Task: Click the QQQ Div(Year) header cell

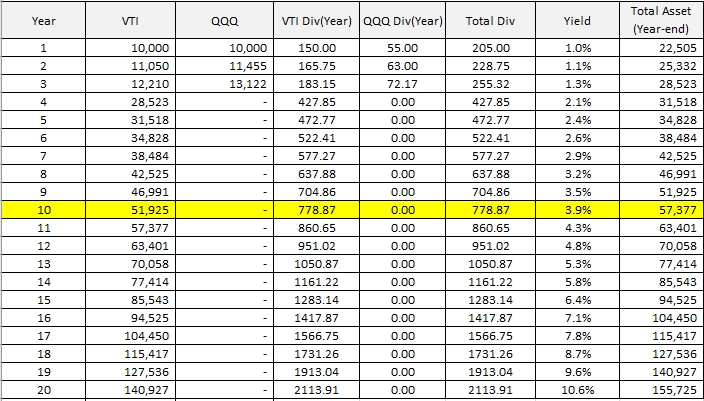Action: point(403,20)
